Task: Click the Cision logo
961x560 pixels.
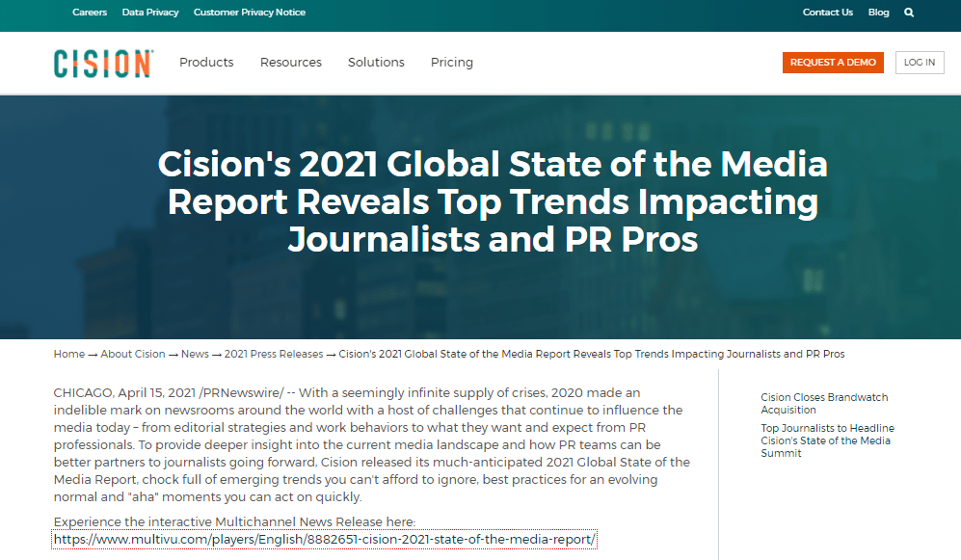Action: (103, 63)
